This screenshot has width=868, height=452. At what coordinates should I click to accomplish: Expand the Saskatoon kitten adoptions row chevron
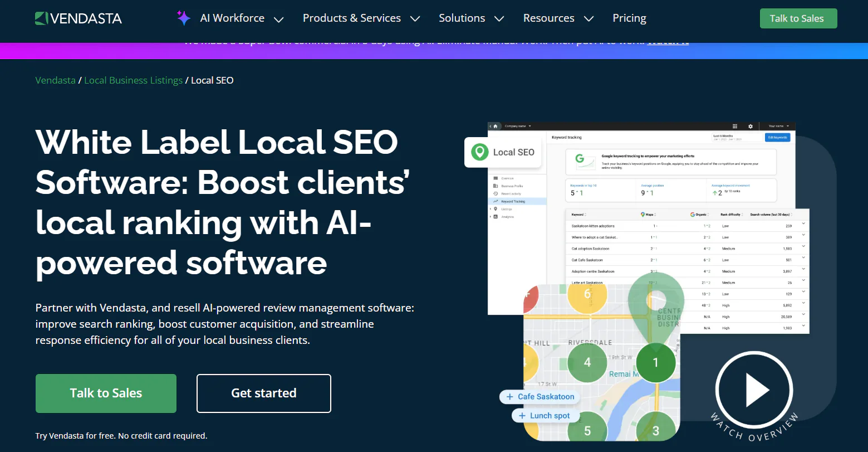[803, 223]
